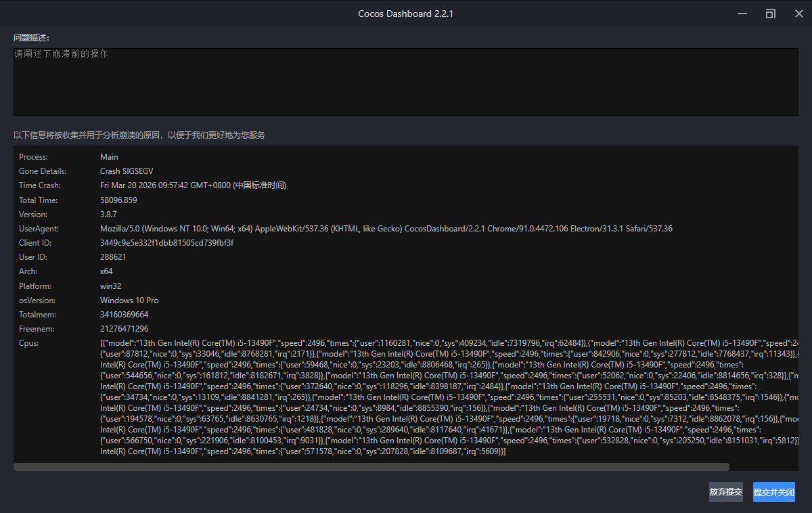The image size is (812, 513).
Task: Minimize the Cocos Dashboard window
Action: click(x=742, y=14)
